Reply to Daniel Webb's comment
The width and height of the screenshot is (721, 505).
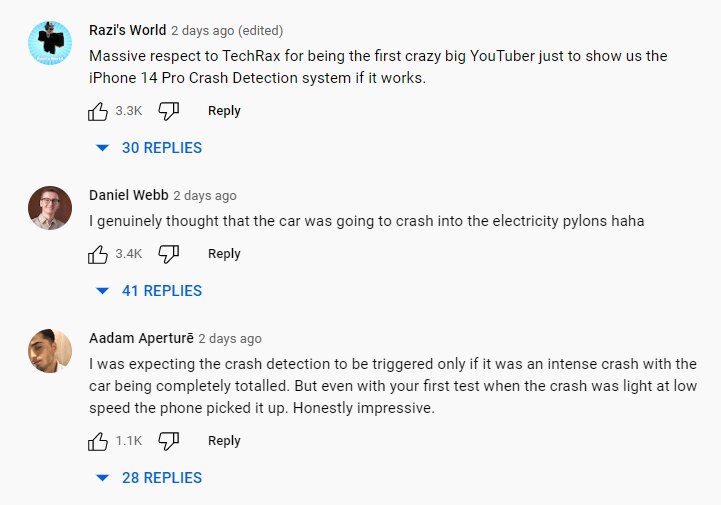click(x=224, y=254)
